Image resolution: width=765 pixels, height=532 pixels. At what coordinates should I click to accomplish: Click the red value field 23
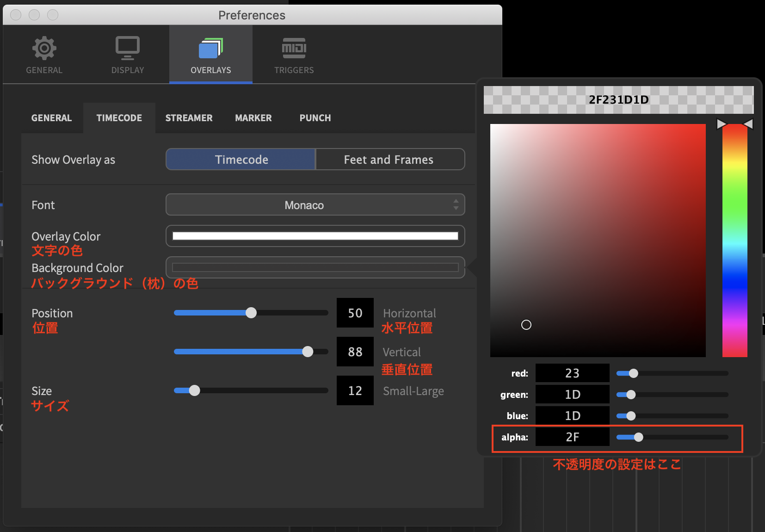[573, 373]
